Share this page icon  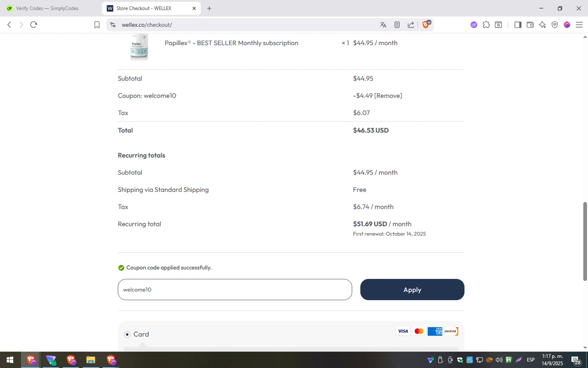[411, 25]
